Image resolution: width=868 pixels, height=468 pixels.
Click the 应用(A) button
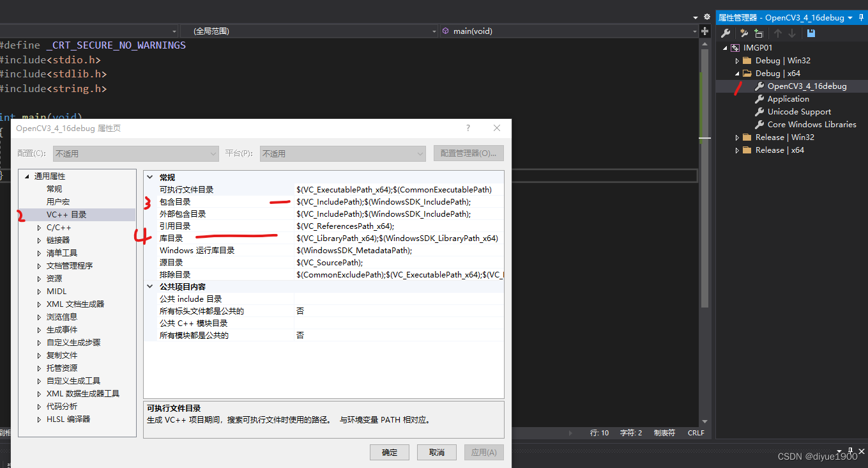[483, 452]
